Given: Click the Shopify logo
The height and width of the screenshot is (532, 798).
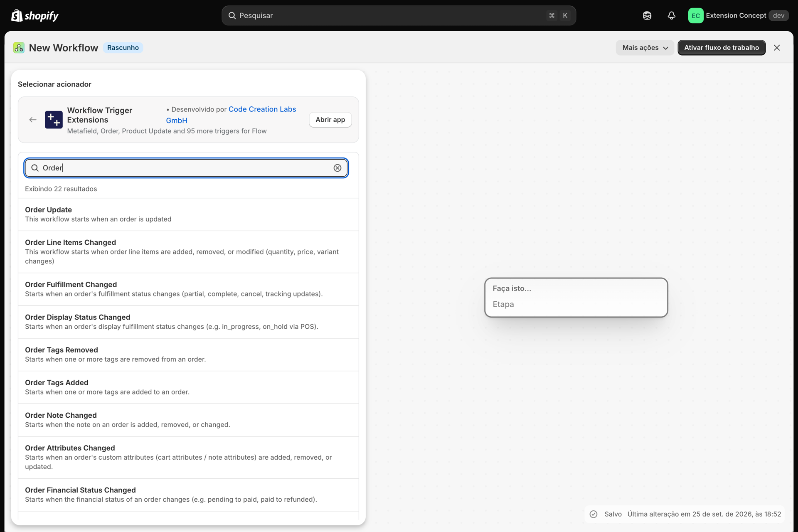Looking at the screenshot, I should coord(35,15).
